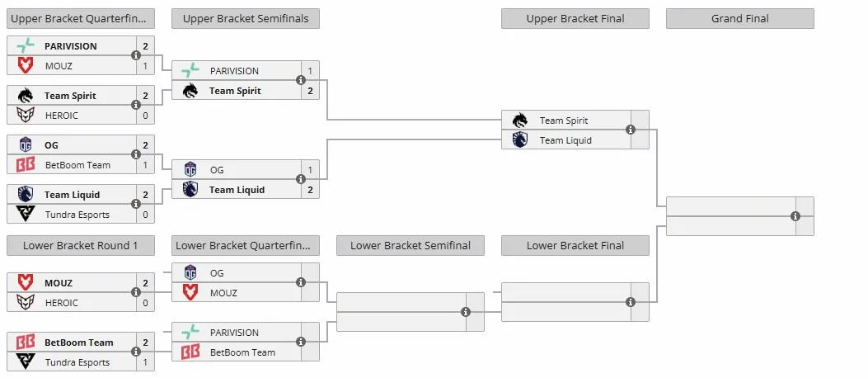Image resolution: width=868 pixels, height=378 pixels.
Task: Open Tundra Esports link in lower bracket
Action: pos(77,362)
